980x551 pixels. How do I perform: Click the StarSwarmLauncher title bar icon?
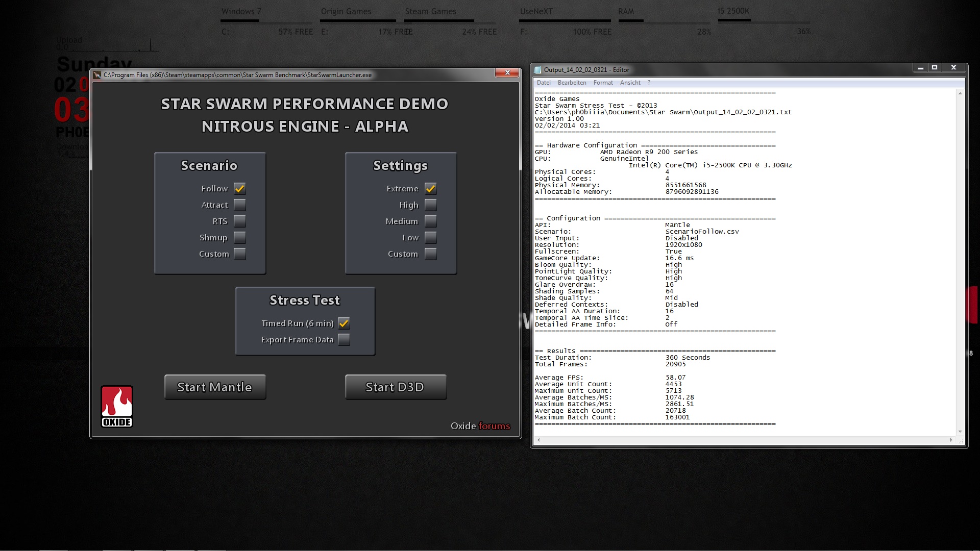tap(97, 75)
